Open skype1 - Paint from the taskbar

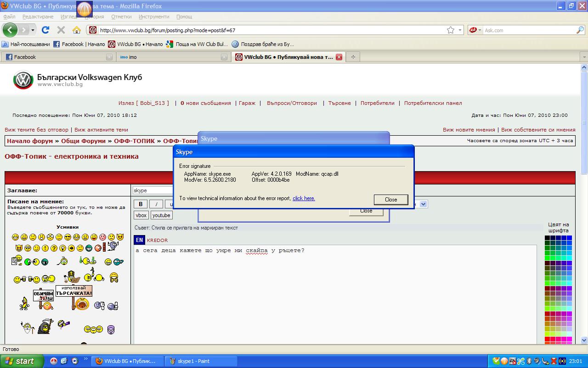coord(193,361)
